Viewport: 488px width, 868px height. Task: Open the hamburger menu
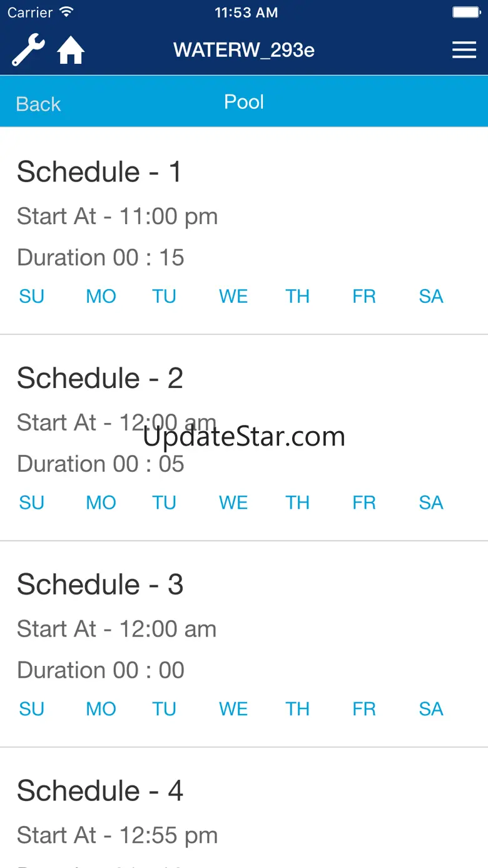click(464, 50)
